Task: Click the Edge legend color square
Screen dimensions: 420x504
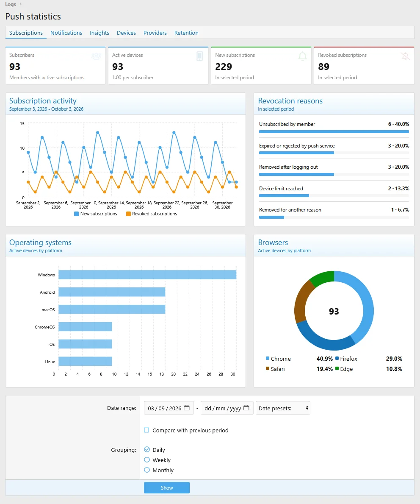Action: pos(337,368)
